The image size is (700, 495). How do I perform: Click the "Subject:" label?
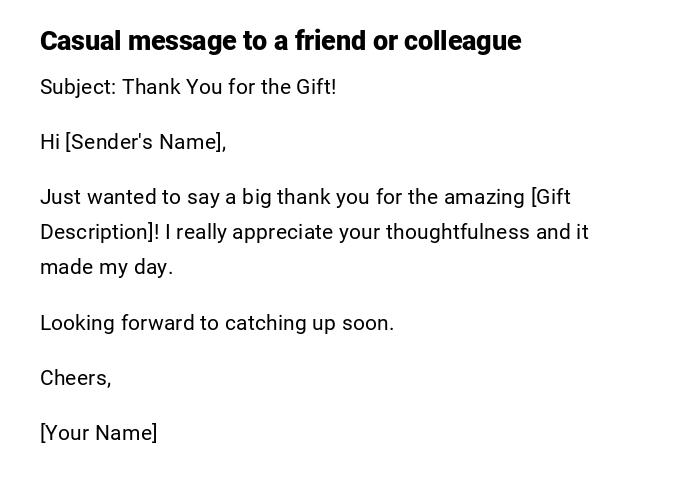point(78,87)
